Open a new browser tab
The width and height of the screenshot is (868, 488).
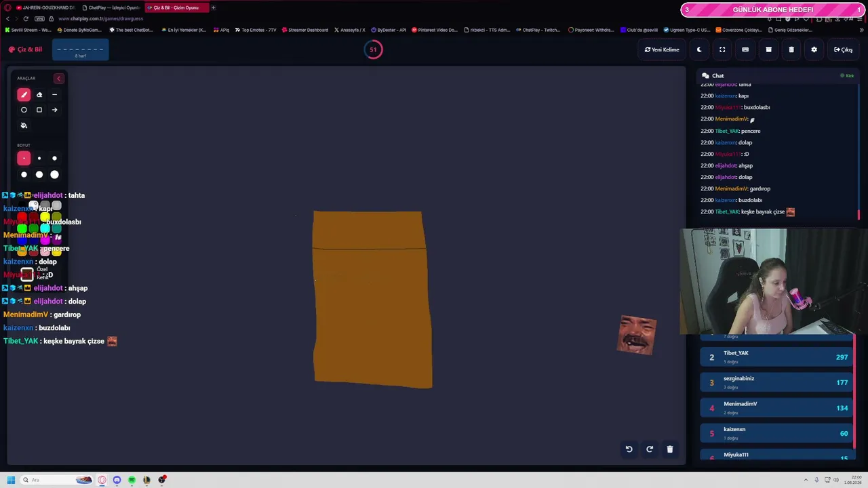213,7
